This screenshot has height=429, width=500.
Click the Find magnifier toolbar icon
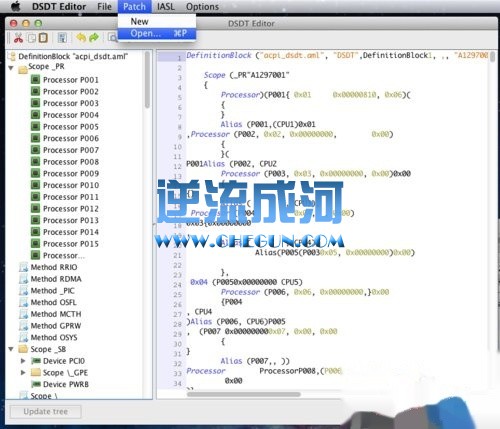click(113, 38)
